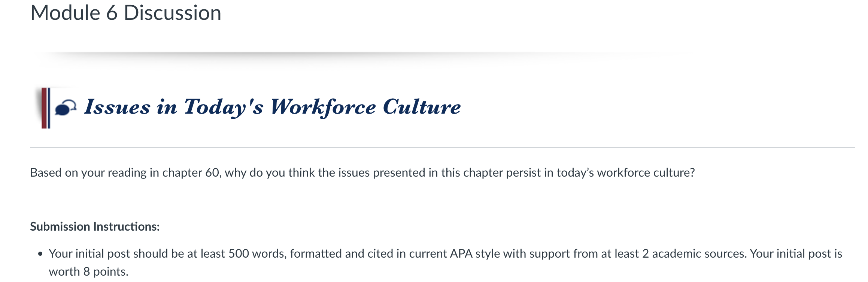Click the "chapter 60" text in the prompt
This screenshot has height=282, width=868.
pos(191,172)
